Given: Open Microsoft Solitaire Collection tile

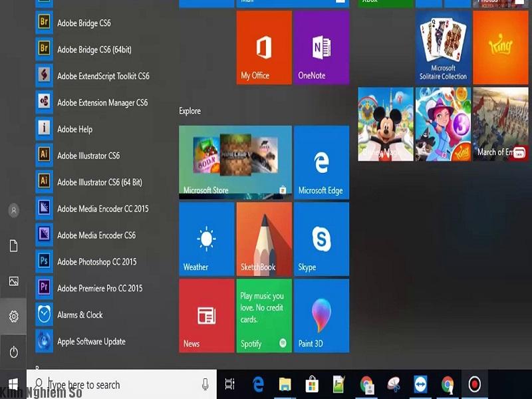Looking at the screenshot, I should [x=443, y=47].
